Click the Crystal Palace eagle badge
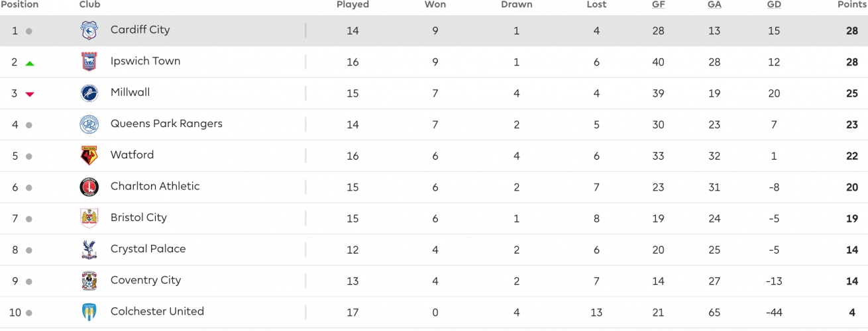Image resolution: width=868 pixels, height=331 pixels. (89, 250)
